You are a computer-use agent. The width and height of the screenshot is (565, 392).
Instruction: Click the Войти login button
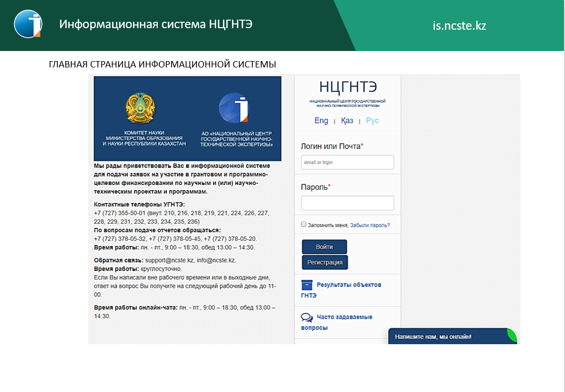tap(324, 247)
